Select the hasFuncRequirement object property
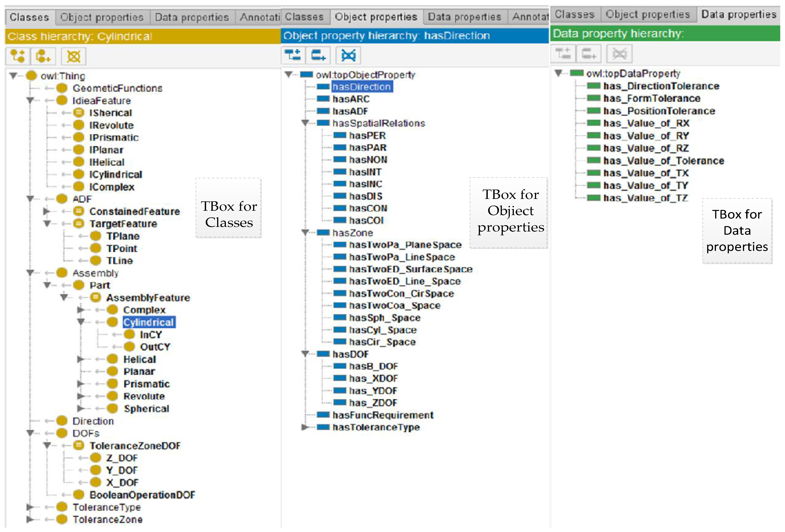This screenshot has width=785, height=532. point(382,415)
